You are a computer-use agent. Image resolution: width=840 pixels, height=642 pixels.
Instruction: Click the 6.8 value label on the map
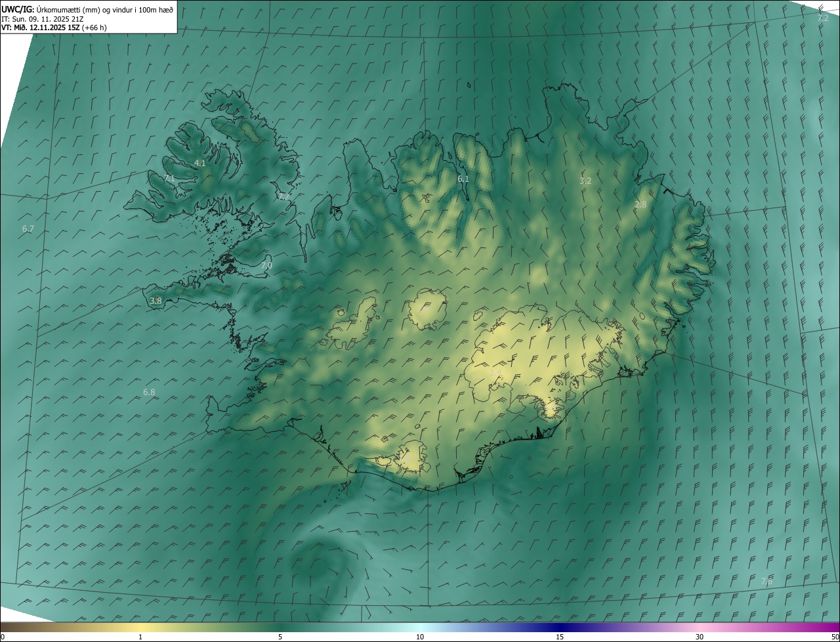tap(149, 393)
